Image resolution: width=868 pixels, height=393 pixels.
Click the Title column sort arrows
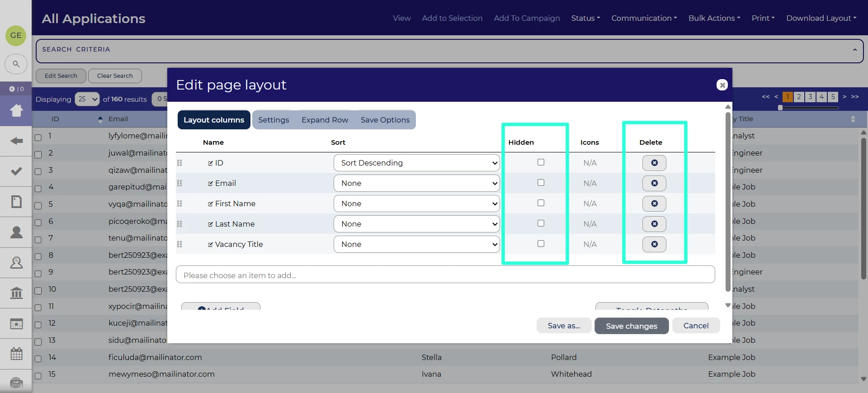click(853, 119)
